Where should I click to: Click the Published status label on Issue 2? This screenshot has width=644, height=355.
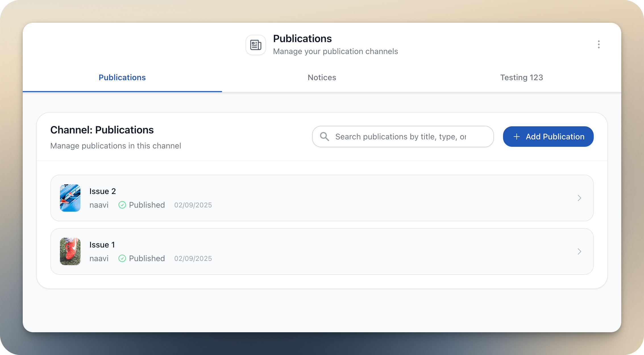point(147,205)
